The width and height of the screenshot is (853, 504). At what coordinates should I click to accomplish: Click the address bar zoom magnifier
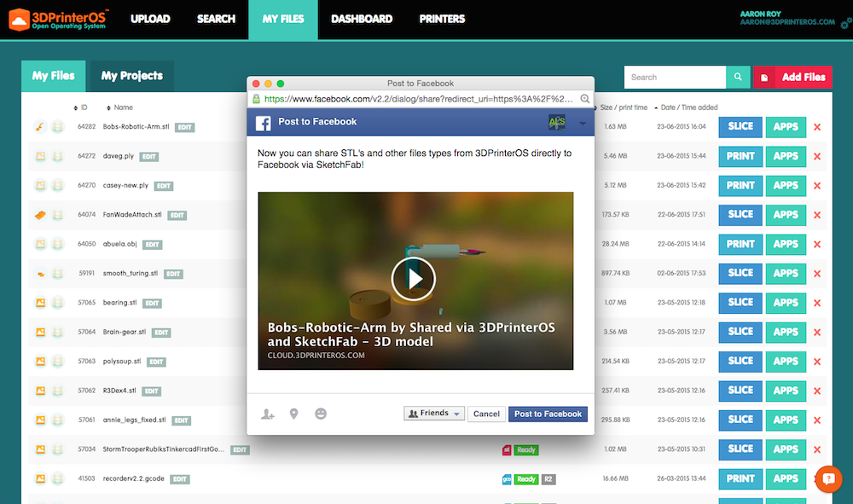(585, 99)
